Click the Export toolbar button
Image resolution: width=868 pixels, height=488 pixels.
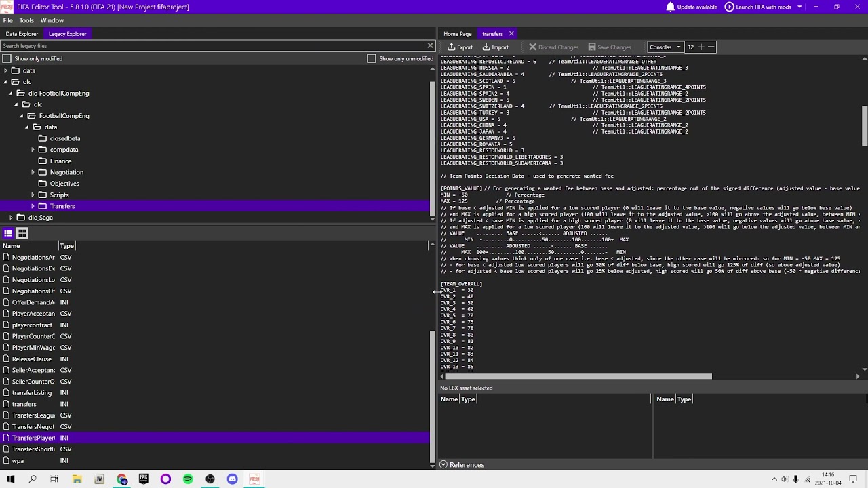click(460, 47)
